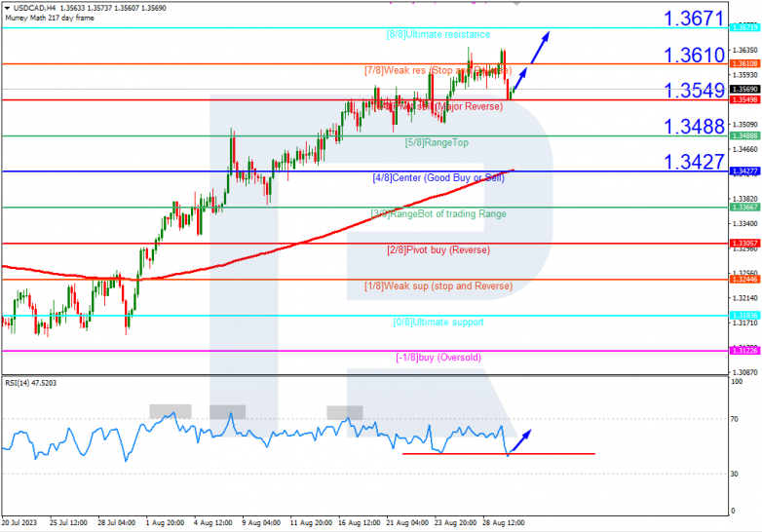Click the green 1.33667 price tag

[x=744, y=208]
